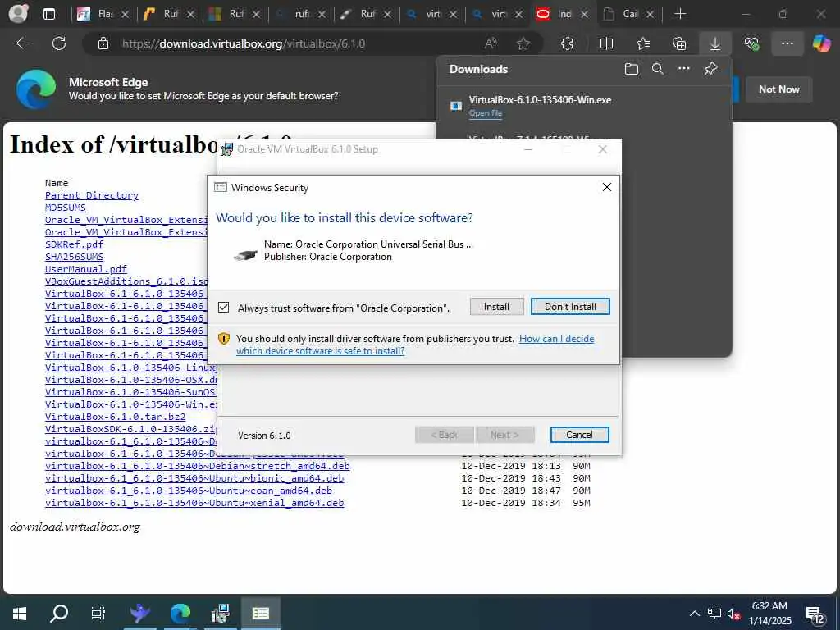This screenshot has width=840, height=630.
Task: Download the Ubuntu eoan amd64.deb link
Action: (189, 491)
